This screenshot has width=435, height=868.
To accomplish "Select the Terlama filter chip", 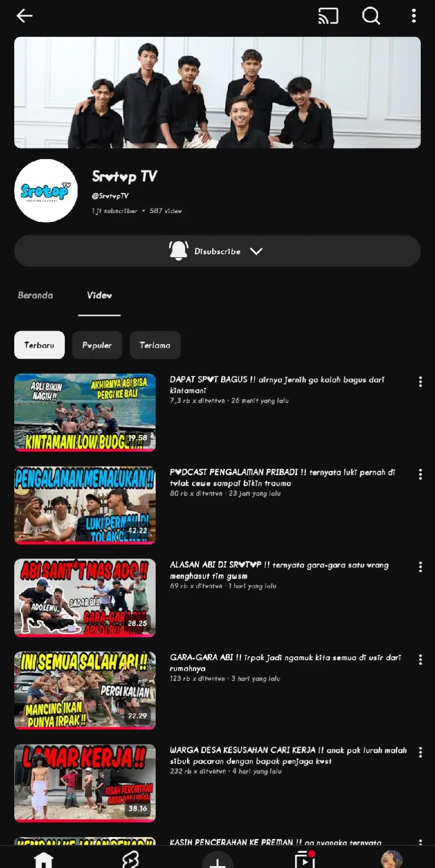I will 155,345.
